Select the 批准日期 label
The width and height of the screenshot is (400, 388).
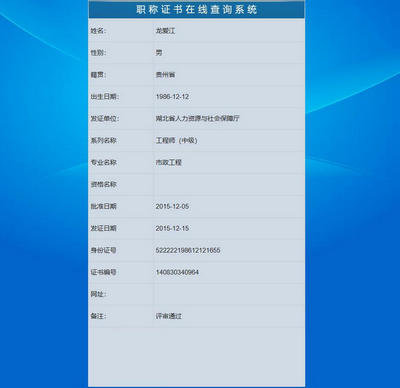[103, 206]
